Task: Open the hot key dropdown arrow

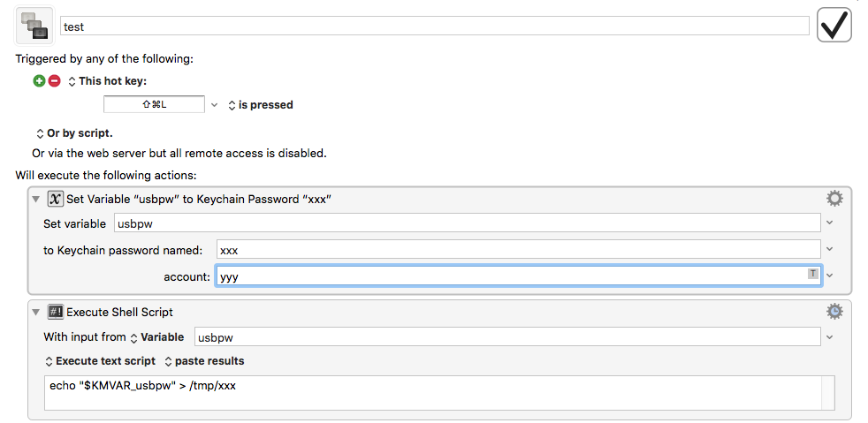Action: pyautogui.click(x=214, y=104)
